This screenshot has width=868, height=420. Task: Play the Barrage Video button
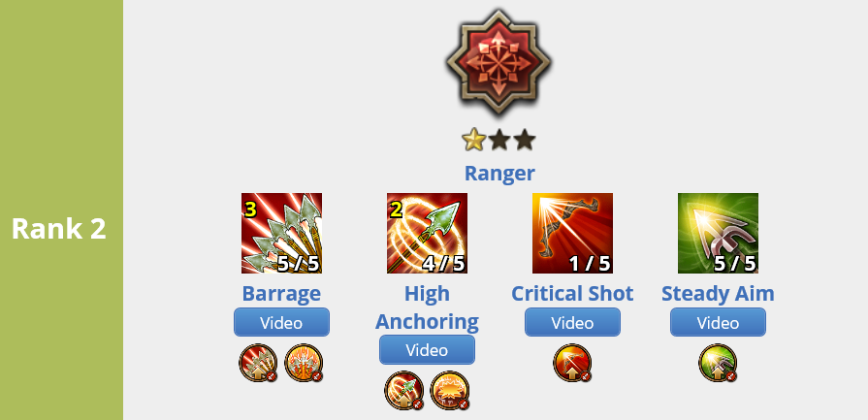click(x=281, y=322)
